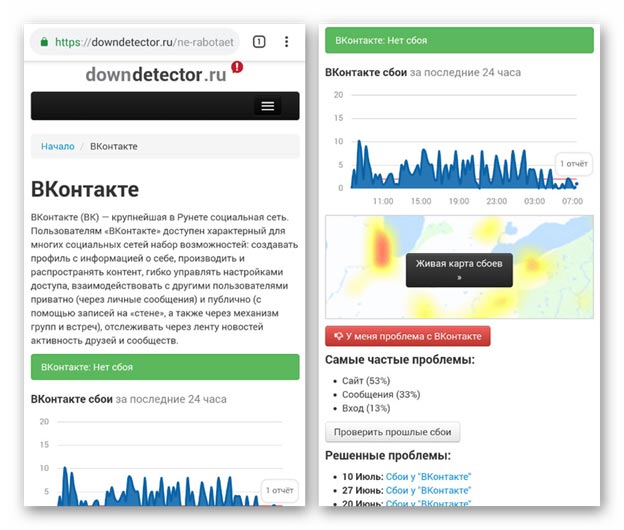
Task: Click the '1 отчёт' tooltip on right chart
Action: coord(574,163)
